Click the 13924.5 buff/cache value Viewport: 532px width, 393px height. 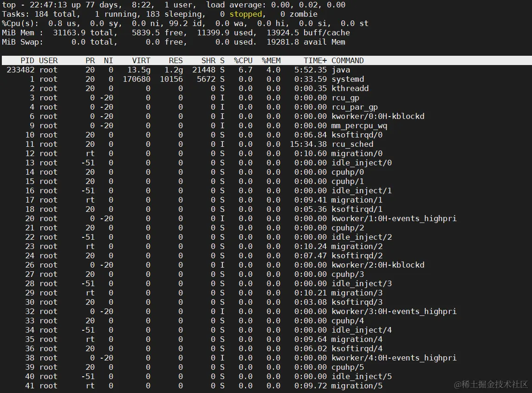tap(308, 33)
